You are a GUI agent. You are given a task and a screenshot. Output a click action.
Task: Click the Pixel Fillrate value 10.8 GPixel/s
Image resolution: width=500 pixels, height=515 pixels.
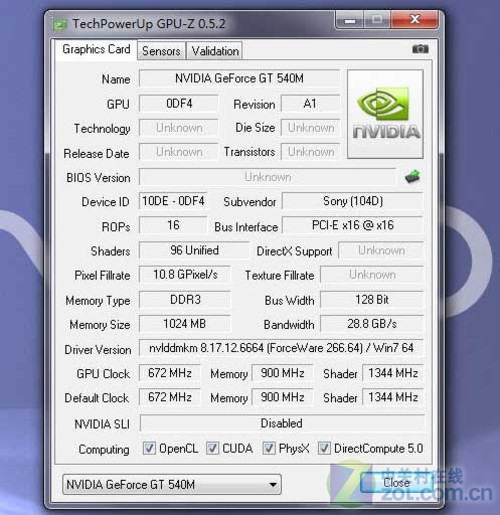coord(185,275)
